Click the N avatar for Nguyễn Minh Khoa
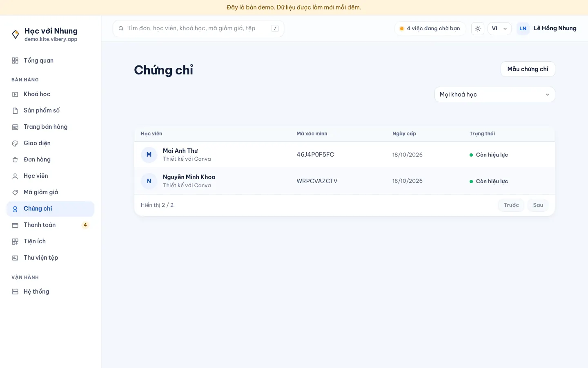Screen dimensions: 588x368 (149, 181)
